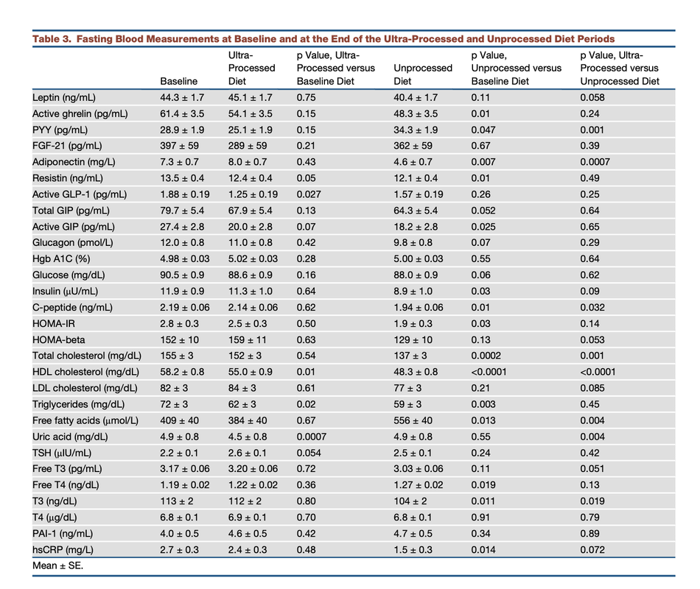Click the 'HOMA-beta' row label
The image size is (700, 589).
point(58,340)
